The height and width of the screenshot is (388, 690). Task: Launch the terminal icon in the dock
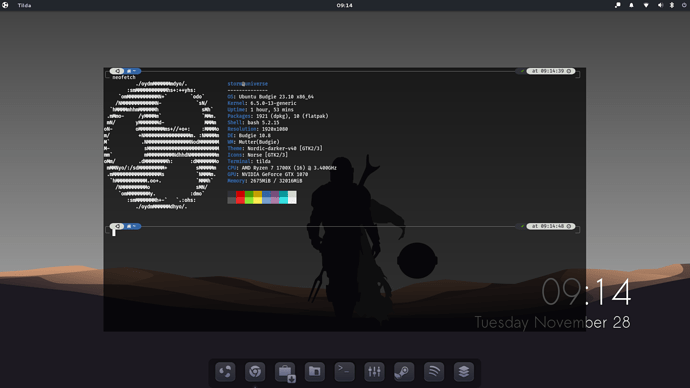pyautogui.click(x=345, y=372)
